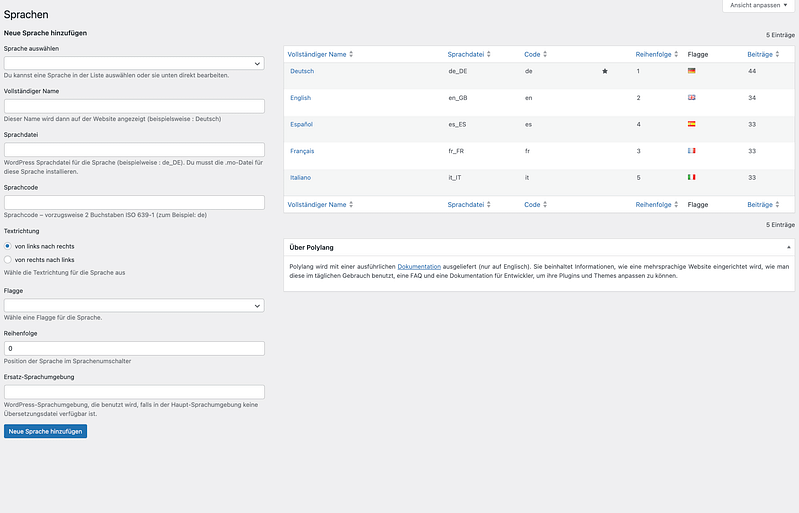Open the 'Sprache auswählen' dropdown

pyautogui.click(x=134, y=63)
